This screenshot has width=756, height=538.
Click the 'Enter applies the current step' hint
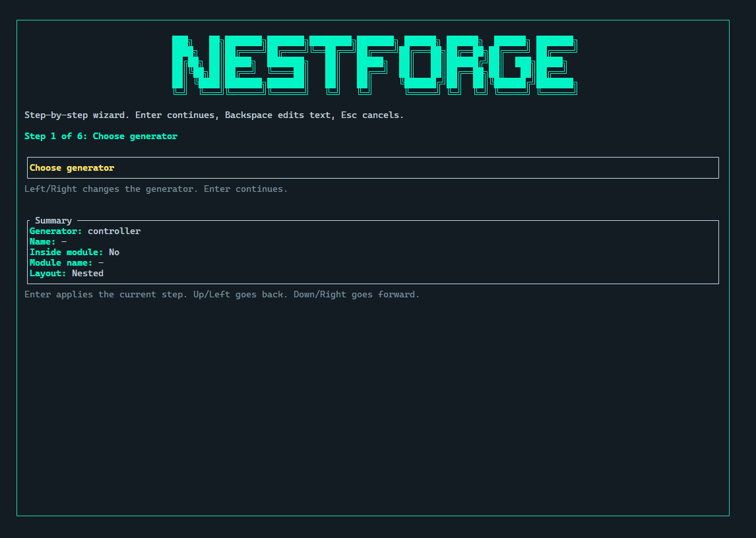coord(222,294)
